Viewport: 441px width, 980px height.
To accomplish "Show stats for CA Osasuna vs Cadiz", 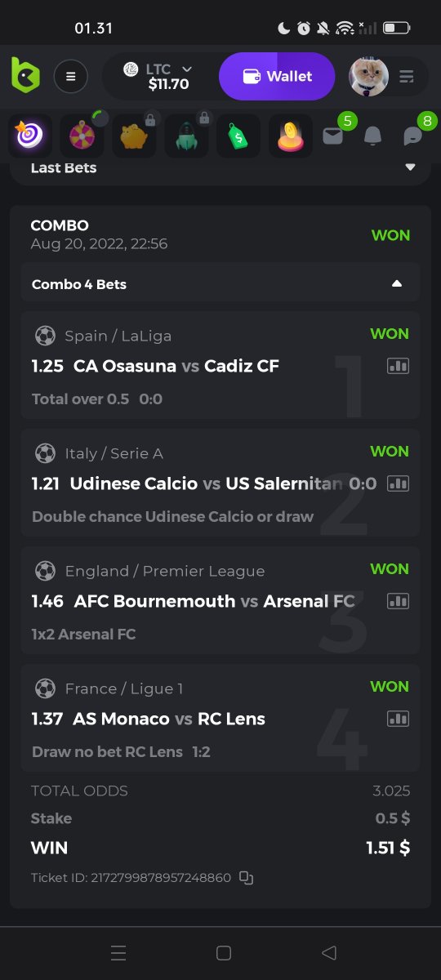I will pos(398,366).
